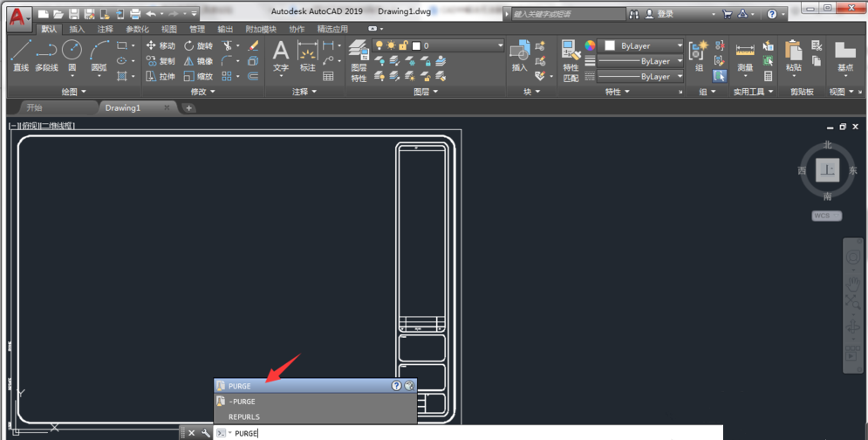Click the ViewCube top (上) face
868x440 pixels.
827,170
